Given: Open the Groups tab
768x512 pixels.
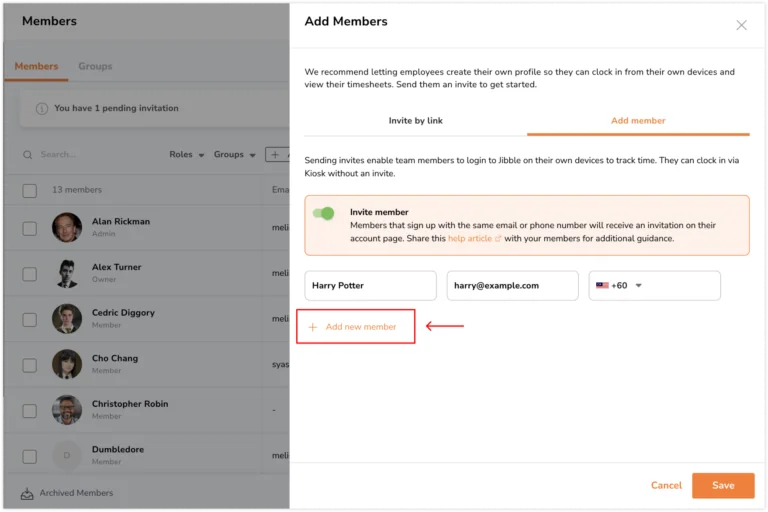Looking at the screenshot, I should (95, 66).
